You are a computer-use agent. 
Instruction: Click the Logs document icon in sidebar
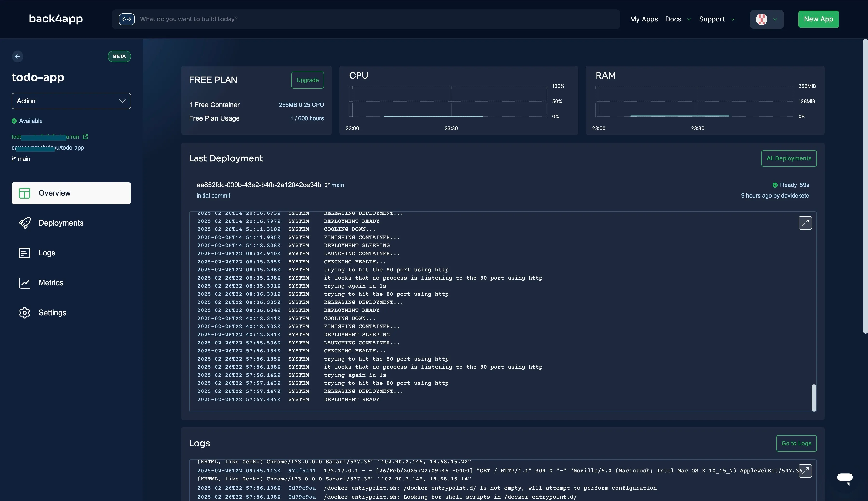pos(24,252)
